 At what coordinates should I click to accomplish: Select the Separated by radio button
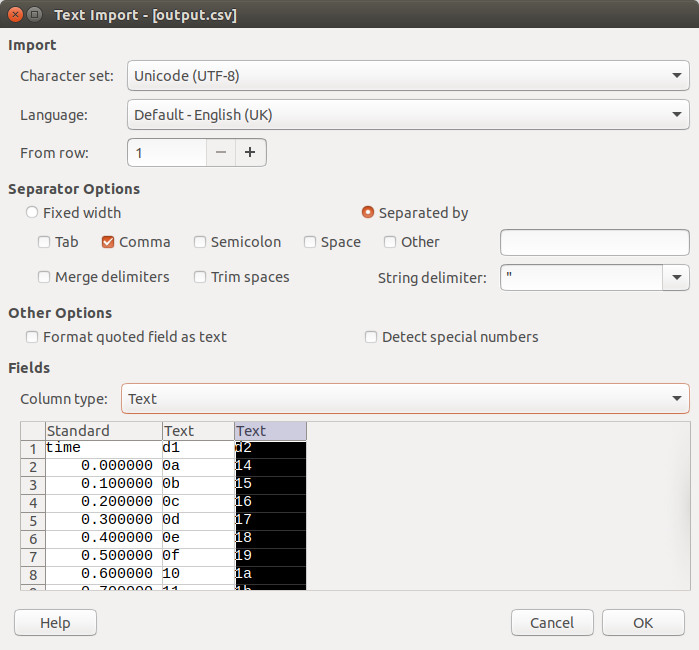tap(368, 212)
